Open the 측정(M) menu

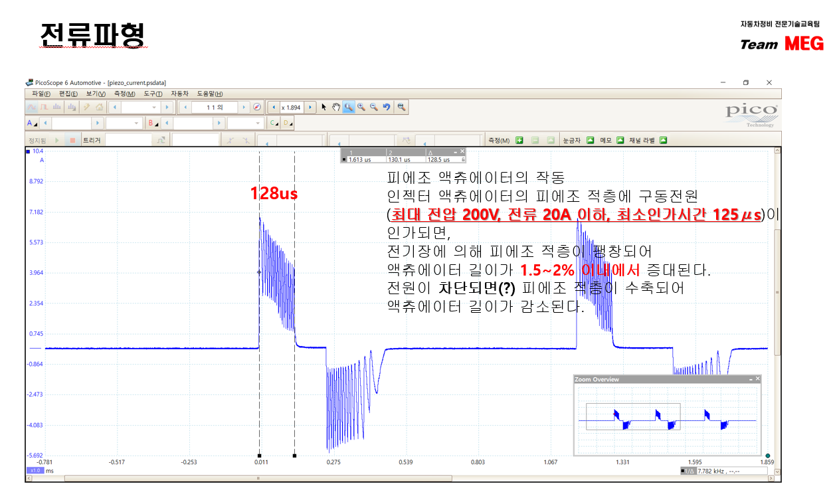[x=125, y=94]
